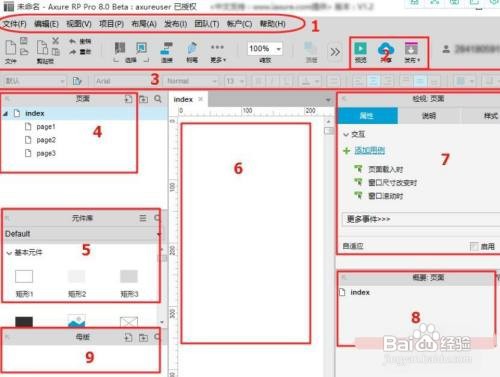Click add folder icon in Pages panel
Viewport: 500px width, 377px height.
coord(144,99)
